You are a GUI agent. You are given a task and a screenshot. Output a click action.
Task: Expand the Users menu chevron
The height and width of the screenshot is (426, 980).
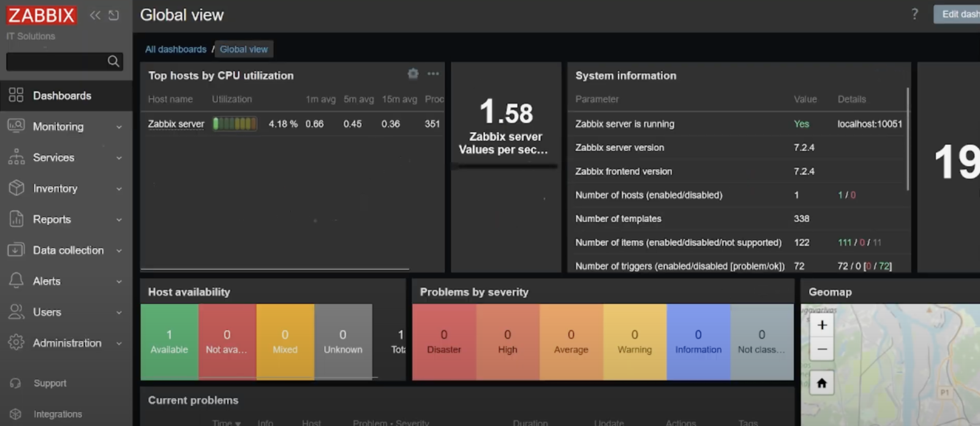click(119, 312)
